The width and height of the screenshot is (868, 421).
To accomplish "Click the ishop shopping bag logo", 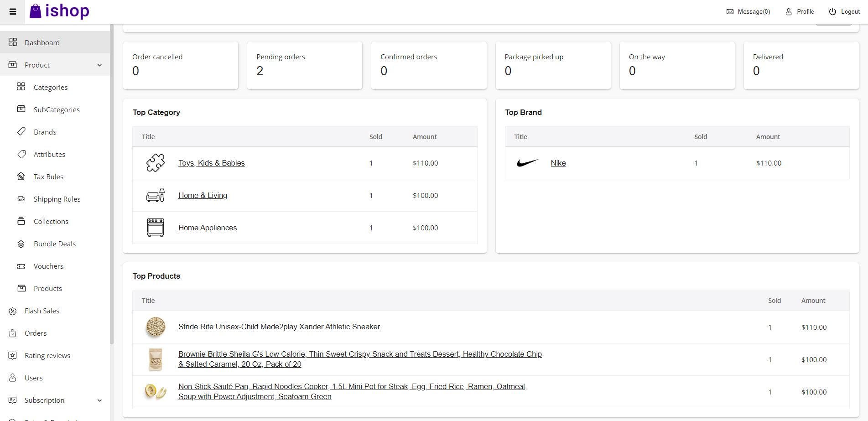I will pos(36,11).
